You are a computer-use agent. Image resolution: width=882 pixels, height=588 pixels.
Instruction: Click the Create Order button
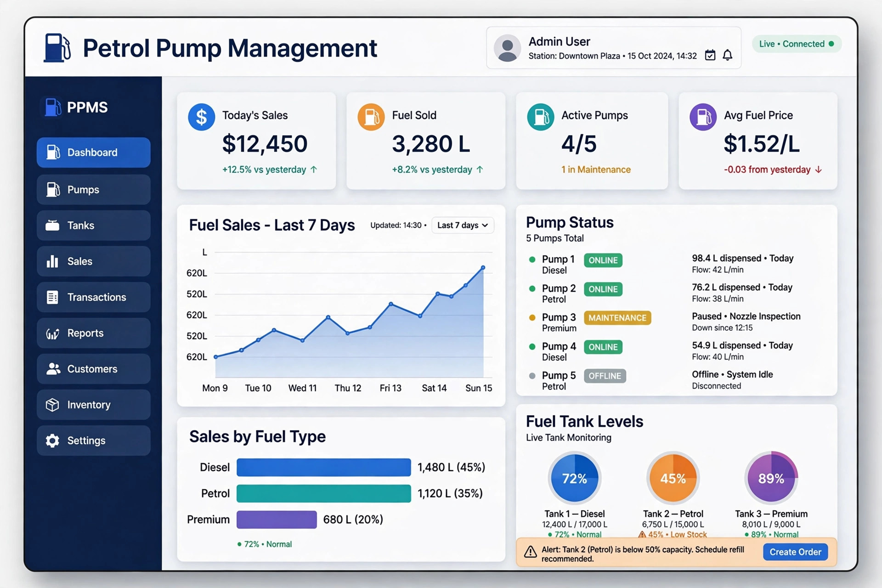796,552
